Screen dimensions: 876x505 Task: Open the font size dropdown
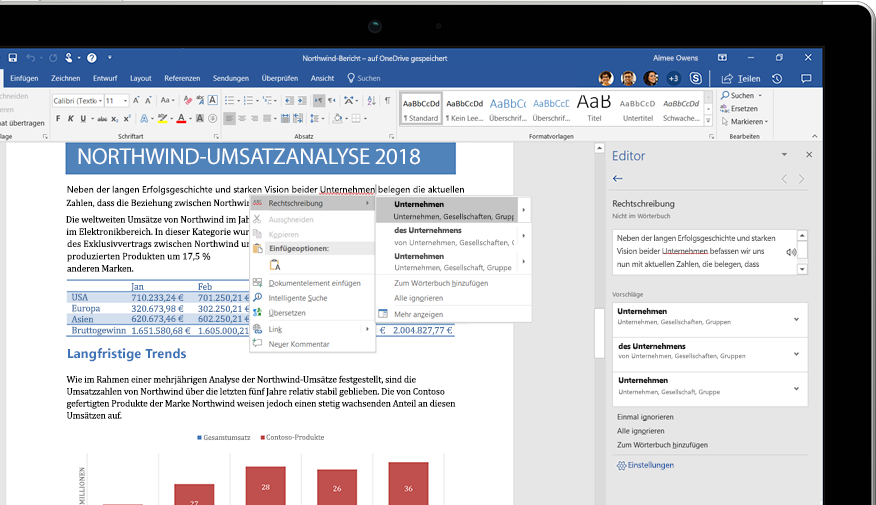125,101
